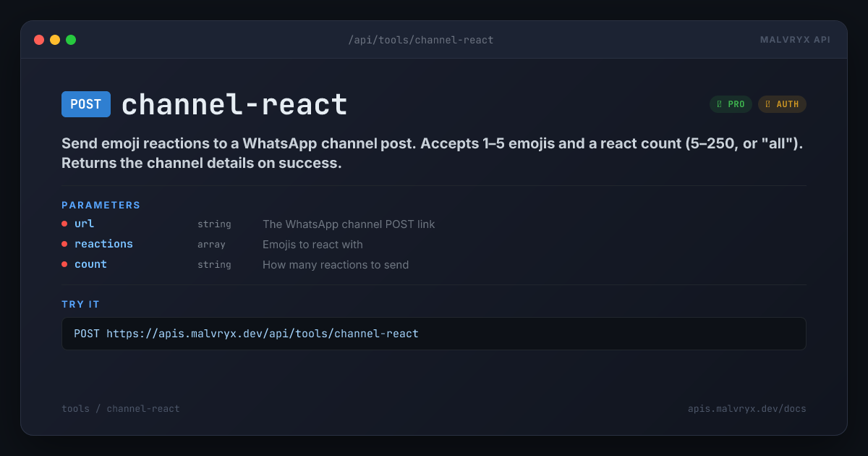Click the red required dot beside url
This screenshot has width=868, height=456.
(x=64, y=224)
